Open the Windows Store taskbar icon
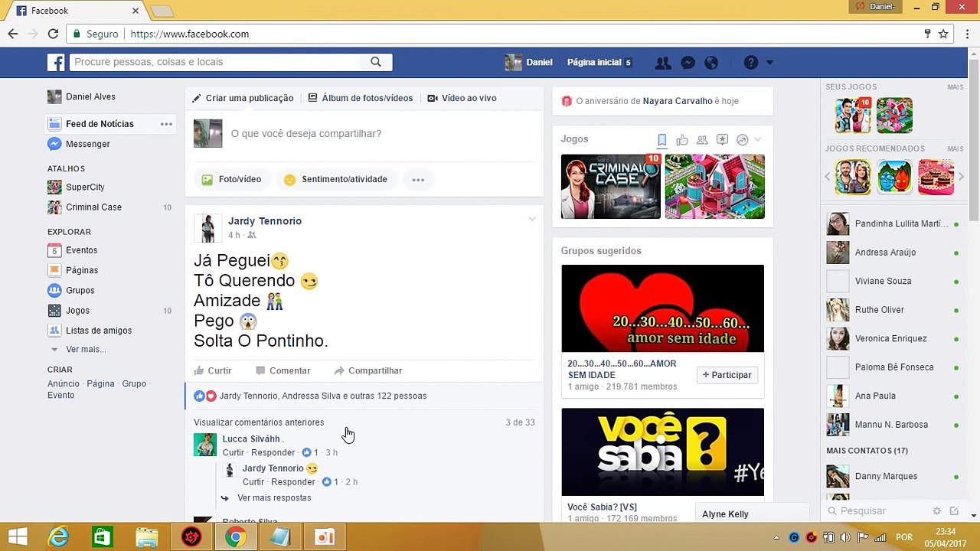The height and width of the screenshot is (551, 980). point(103,537)
